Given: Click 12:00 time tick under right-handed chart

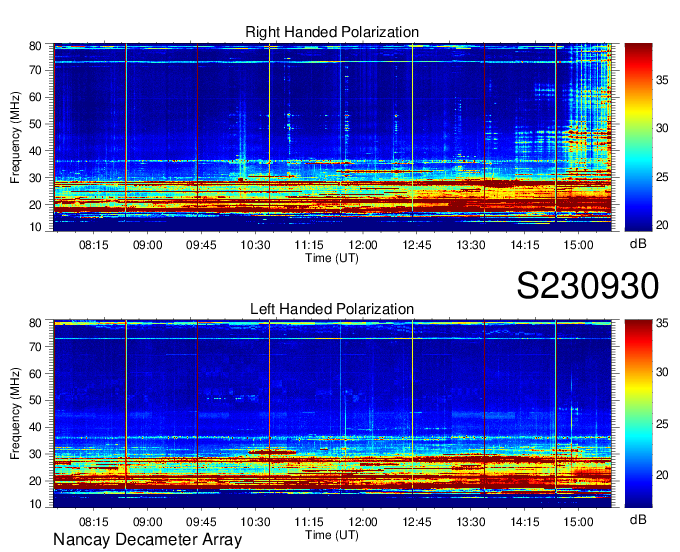Looking at the screenshot, I should (x=363, y=245).
